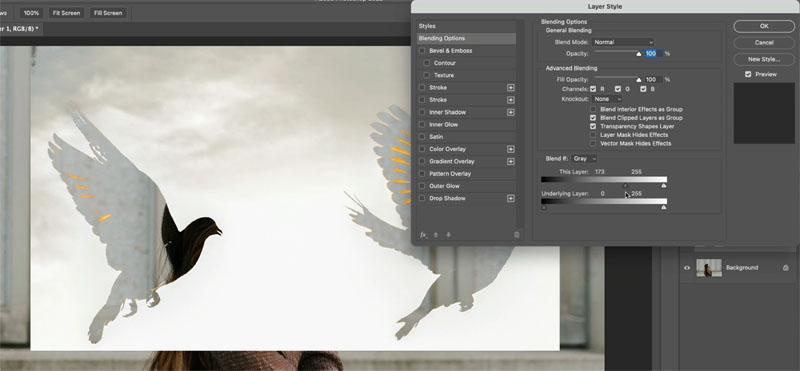Open the Knockout dropdown
This screenshot has width=800, height=371.
coord(607,99)
